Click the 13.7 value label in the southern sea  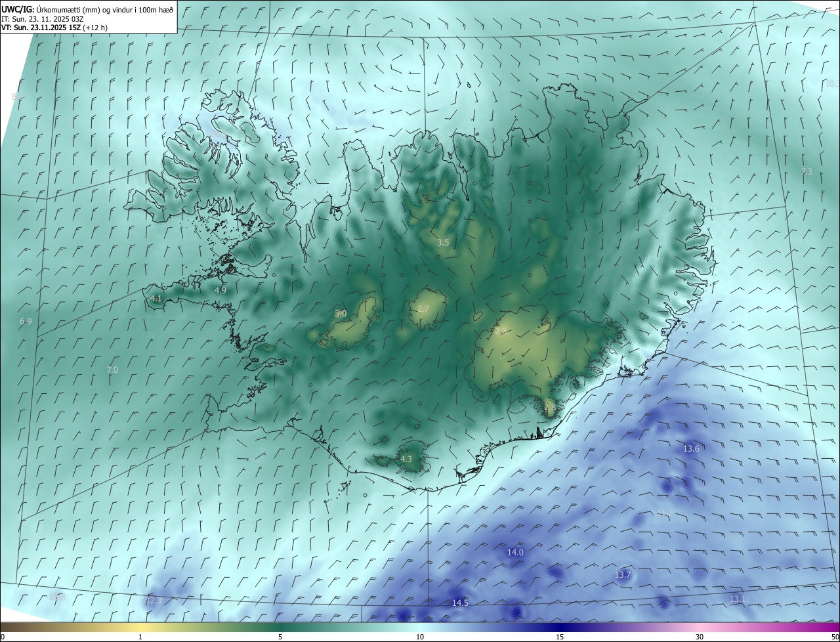tap(623, 575)
